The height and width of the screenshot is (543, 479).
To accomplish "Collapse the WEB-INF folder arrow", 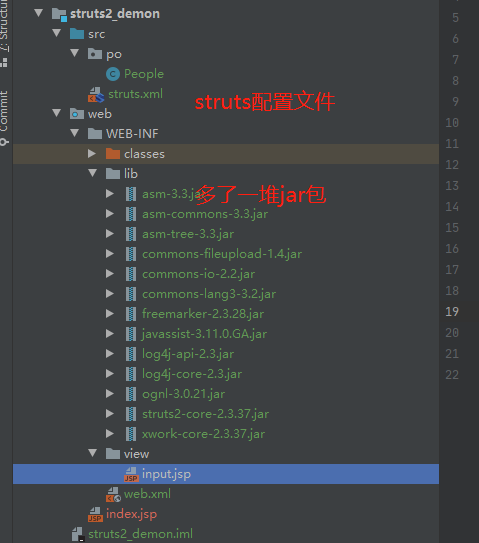I will pos(74,133).
